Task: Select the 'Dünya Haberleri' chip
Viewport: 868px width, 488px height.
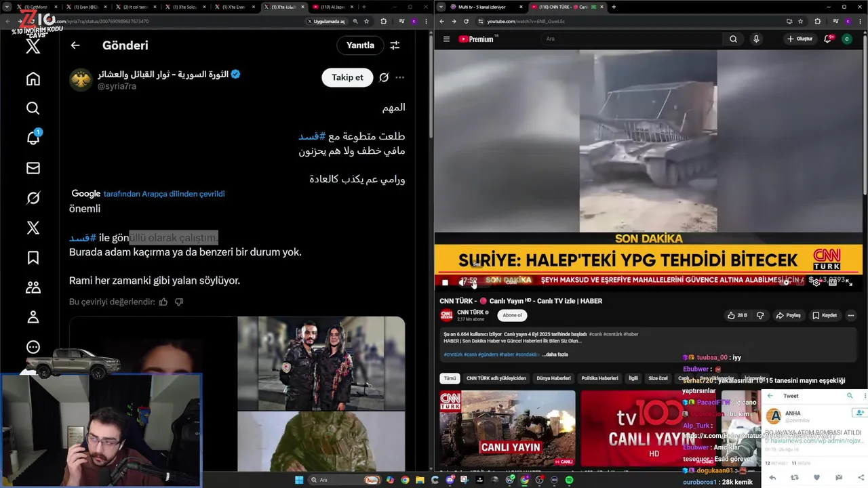Action: point(553,378)
